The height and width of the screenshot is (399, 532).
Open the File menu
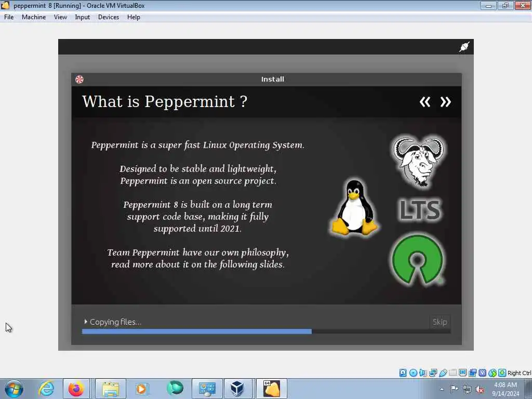tap(9, 17)
